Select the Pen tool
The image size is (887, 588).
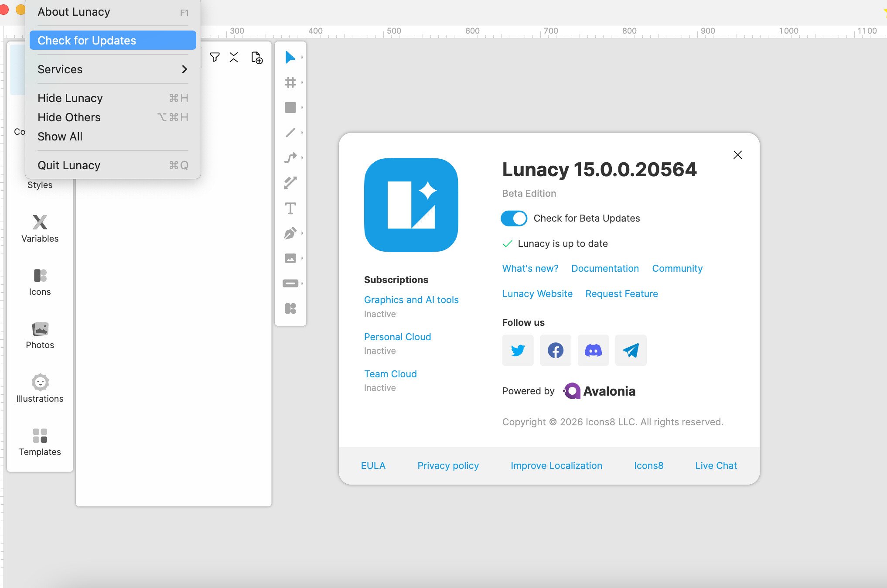click(290, 233)
